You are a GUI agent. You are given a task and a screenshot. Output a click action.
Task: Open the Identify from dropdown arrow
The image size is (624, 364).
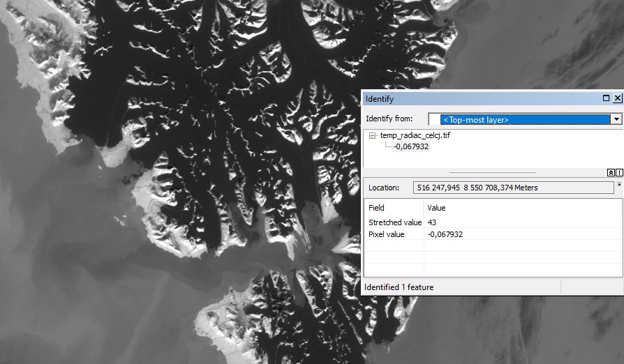tap(616, 119)
